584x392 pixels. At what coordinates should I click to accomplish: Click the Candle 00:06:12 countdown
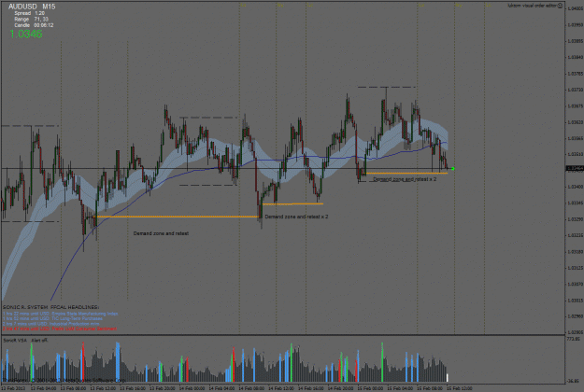tap(34, 25)
